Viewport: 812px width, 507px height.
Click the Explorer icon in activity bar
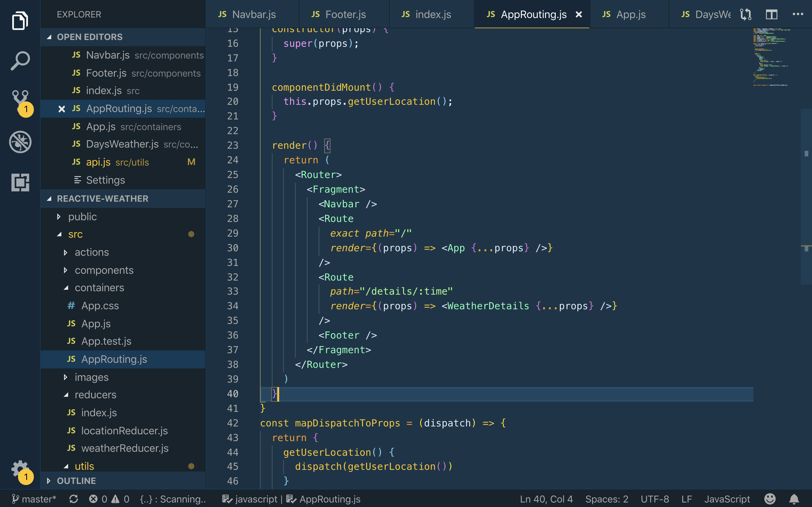coord(19,21)
